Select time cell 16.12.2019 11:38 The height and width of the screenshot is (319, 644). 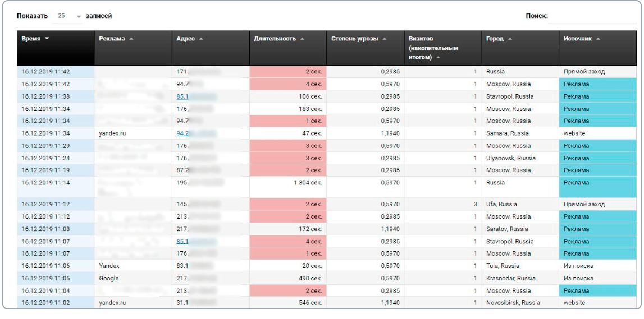[x=56, y=97]
